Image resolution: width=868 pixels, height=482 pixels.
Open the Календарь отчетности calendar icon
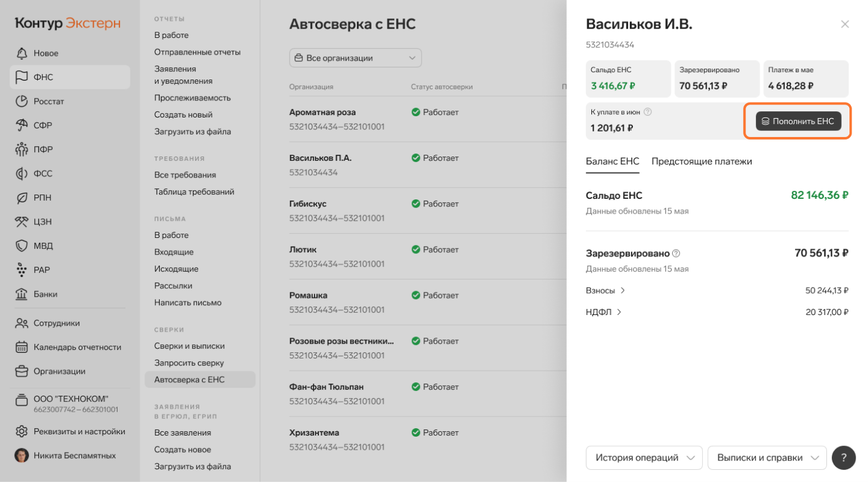22,347
